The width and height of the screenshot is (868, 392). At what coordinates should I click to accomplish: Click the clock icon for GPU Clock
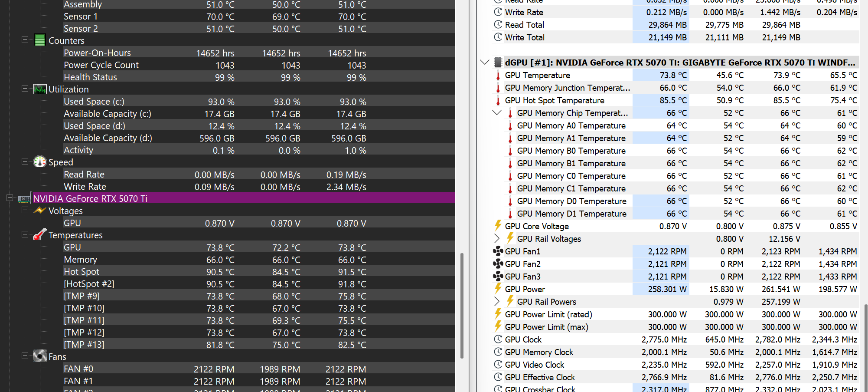coord(498,339)
